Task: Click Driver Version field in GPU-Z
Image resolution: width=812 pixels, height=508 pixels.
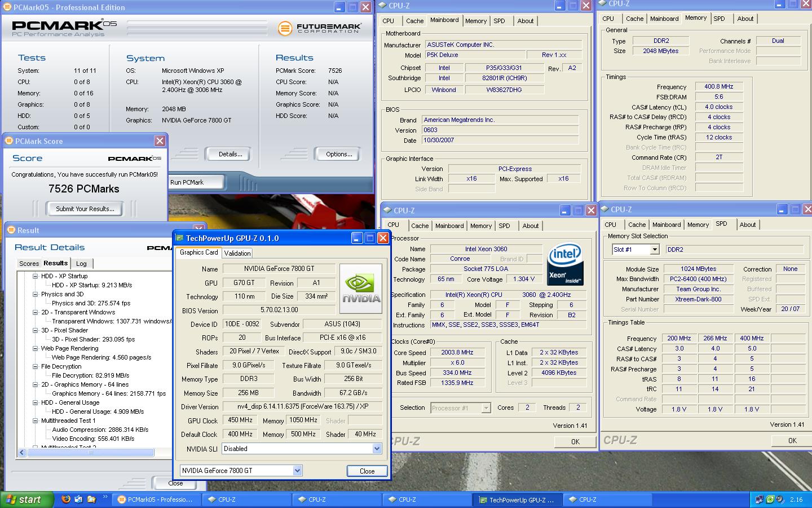Action: [x=302, y=406]
